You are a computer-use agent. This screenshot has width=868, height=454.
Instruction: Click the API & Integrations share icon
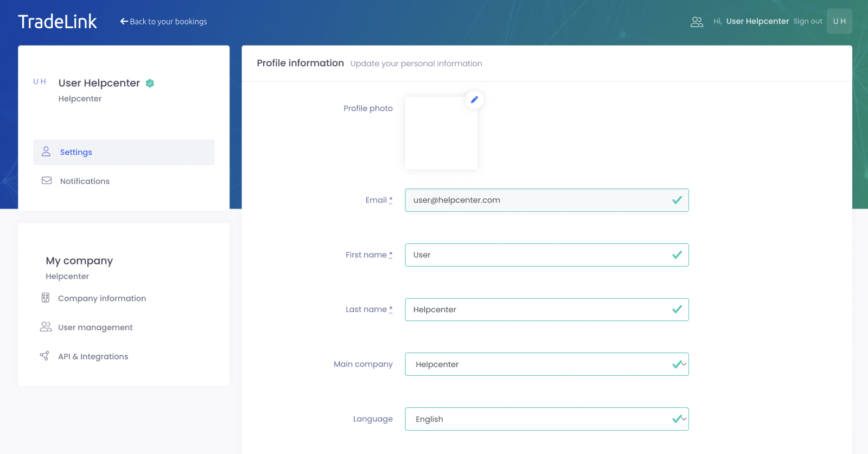pos(45,356)
